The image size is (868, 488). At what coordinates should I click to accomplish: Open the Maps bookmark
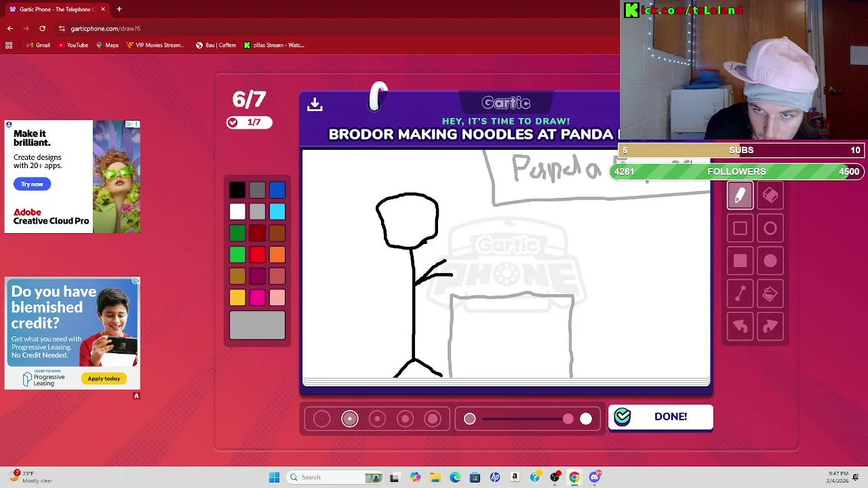pos(107,45)
